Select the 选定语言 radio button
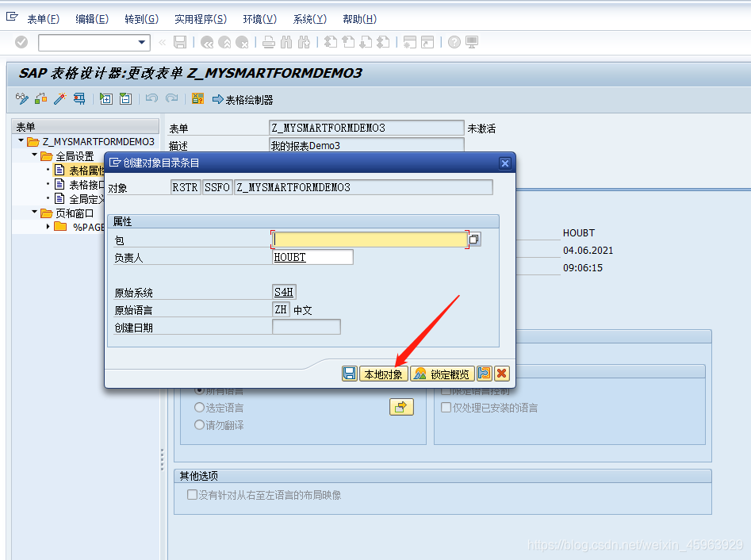 (x=199, y=408)
